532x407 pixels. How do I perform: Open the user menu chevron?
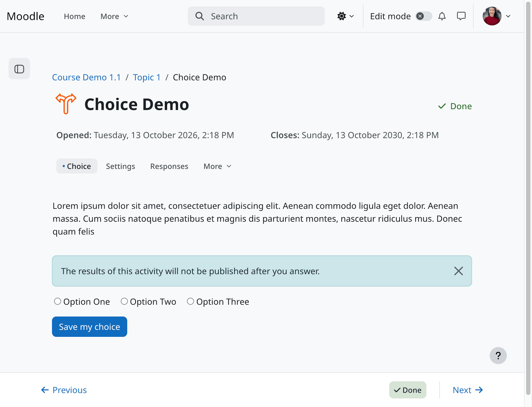508,16
